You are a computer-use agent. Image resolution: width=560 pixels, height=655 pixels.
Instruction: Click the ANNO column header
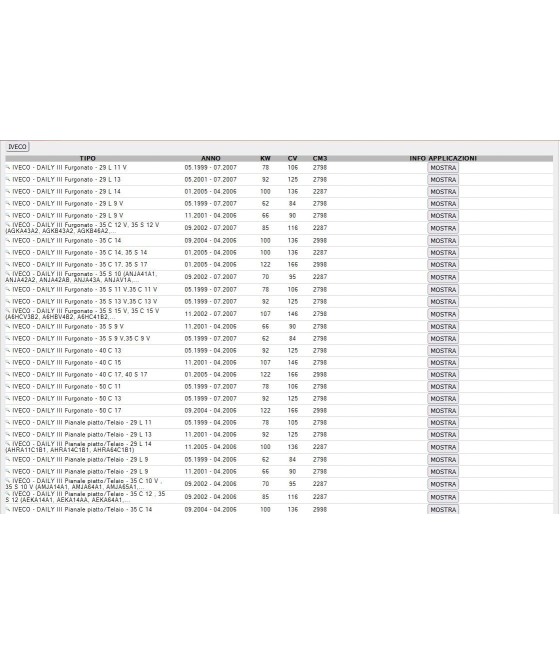pos(211,158)
